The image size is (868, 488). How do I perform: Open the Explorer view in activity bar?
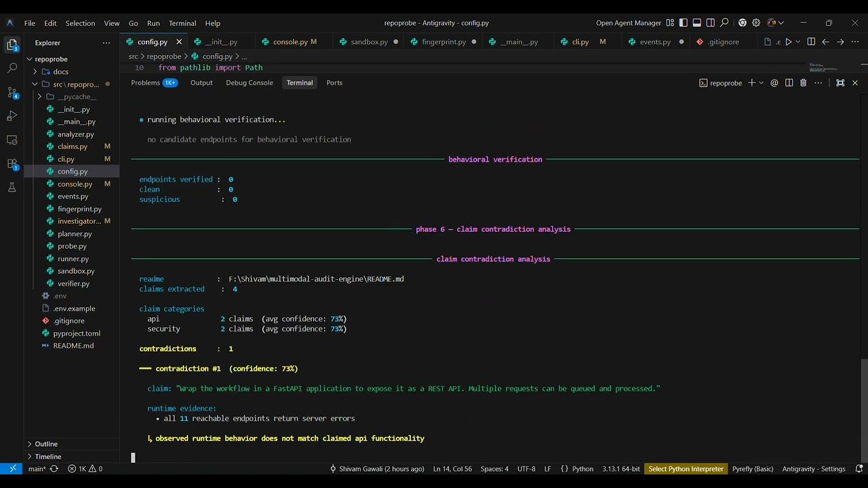[x=12, y=45]
